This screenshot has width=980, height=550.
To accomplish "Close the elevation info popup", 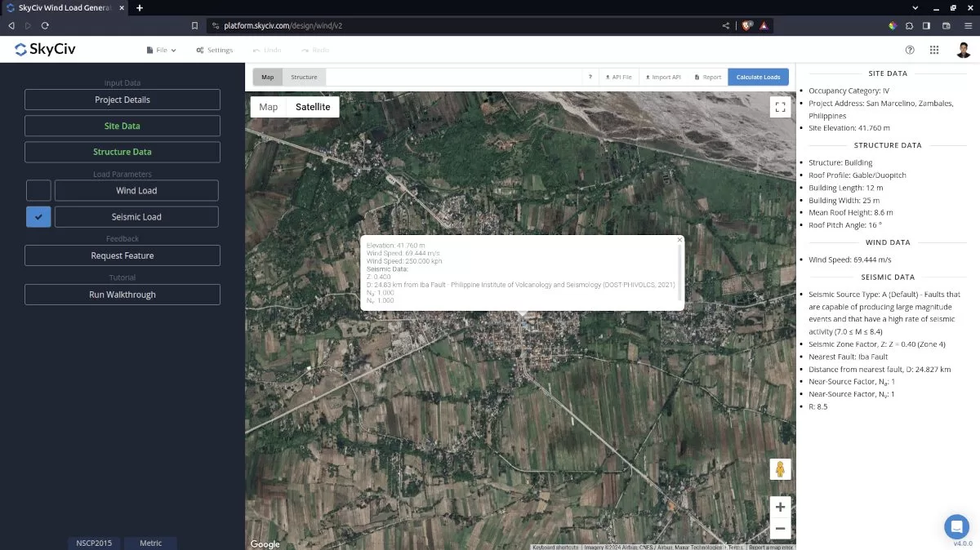I will 679,239.
